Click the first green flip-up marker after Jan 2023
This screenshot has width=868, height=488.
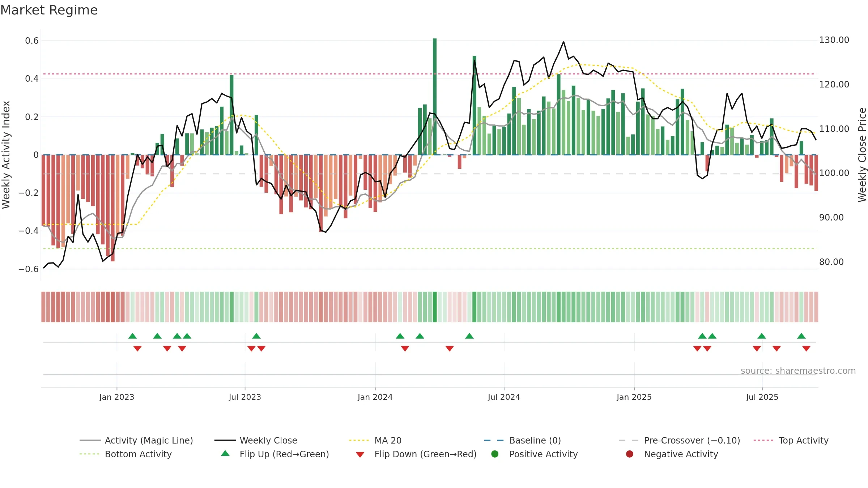point(133,336)
